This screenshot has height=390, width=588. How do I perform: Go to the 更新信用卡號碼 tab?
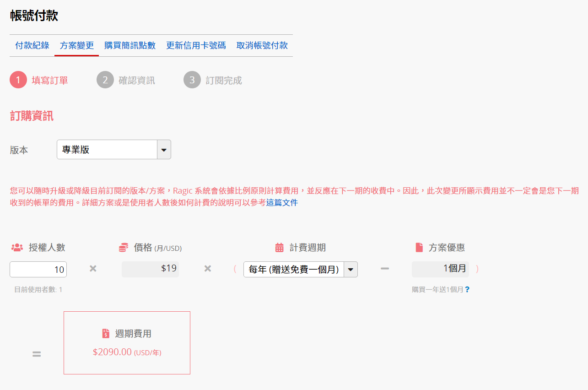click(196, 45)
